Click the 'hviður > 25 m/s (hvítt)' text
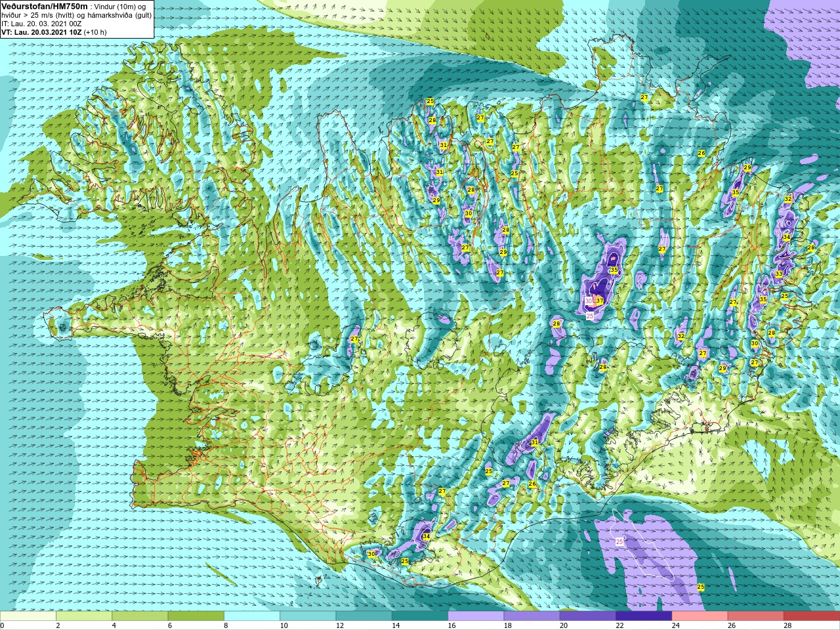The image size is (840, 630). 39,15
